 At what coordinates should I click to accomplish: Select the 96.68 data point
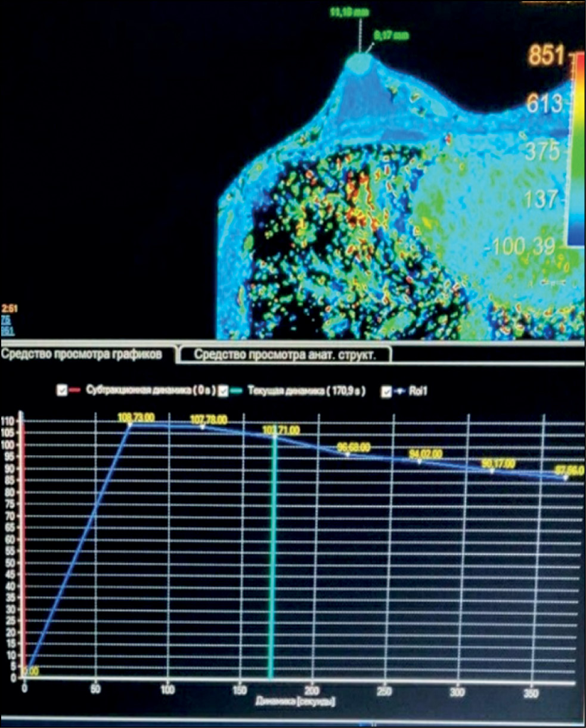(348, 454)
